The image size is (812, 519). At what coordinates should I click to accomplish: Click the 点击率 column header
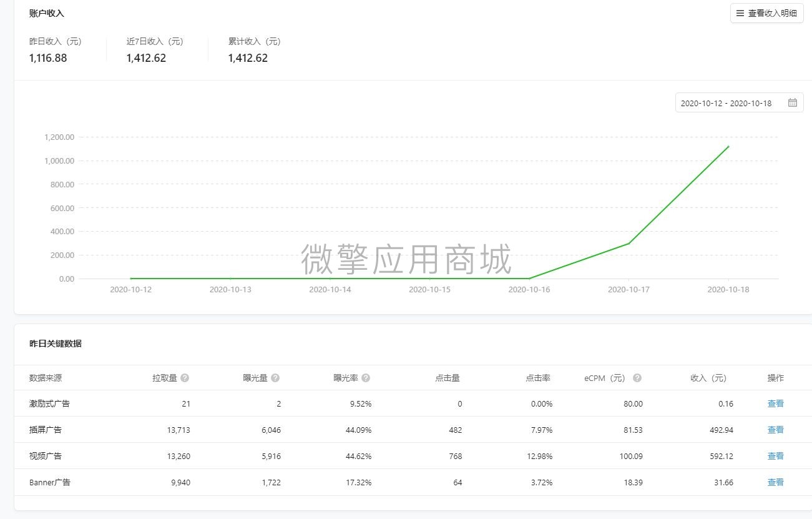[538, 378]
